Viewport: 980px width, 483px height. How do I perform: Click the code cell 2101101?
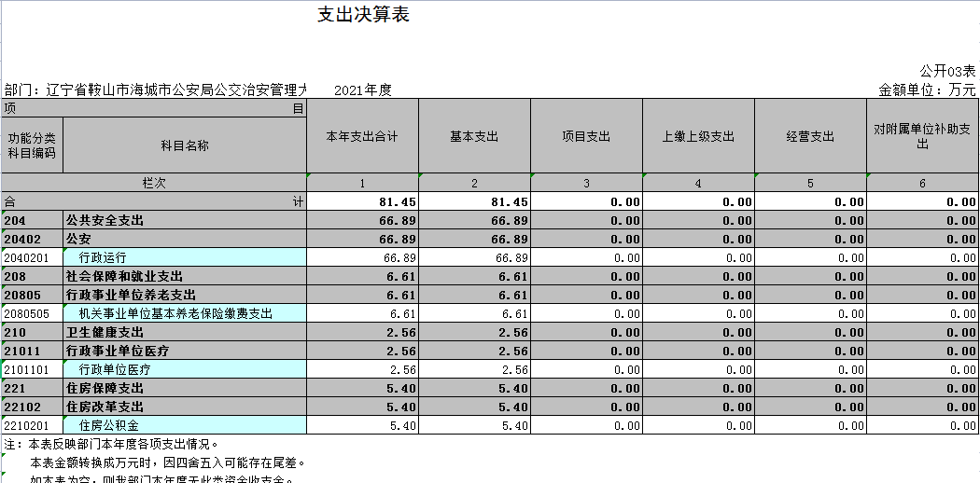click(x=32, y=370)
